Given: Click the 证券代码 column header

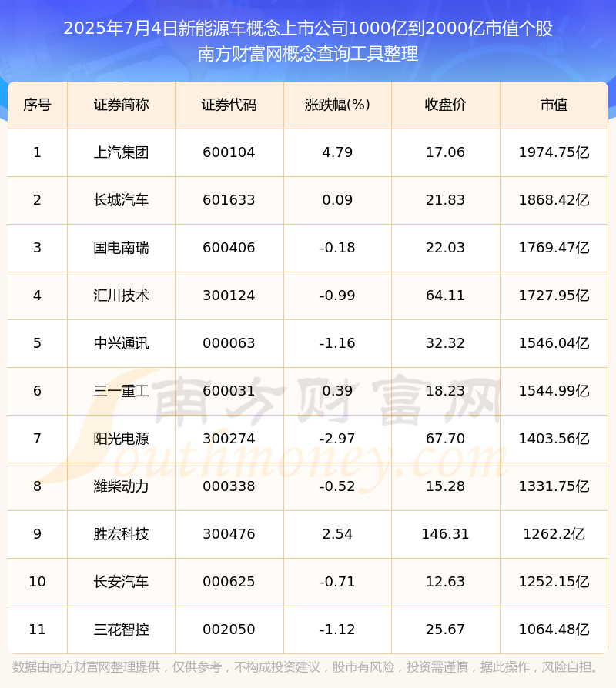Looking at the screenshot, I should tap(229, 105).
